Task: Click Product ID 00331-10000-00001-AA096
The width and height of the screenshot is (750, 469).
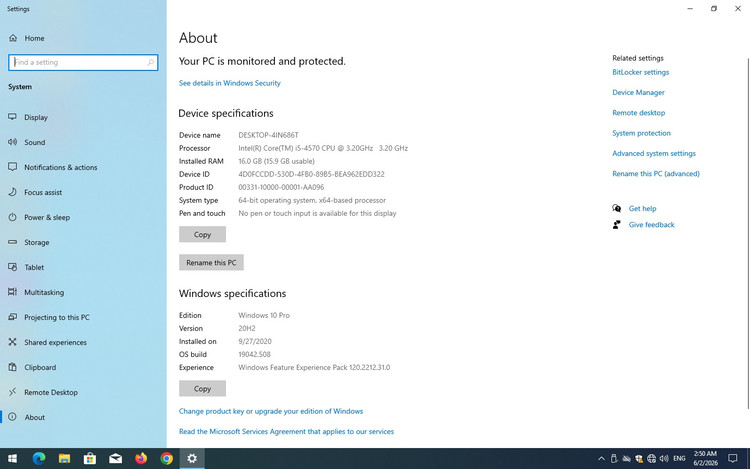Action: (281, 187)
